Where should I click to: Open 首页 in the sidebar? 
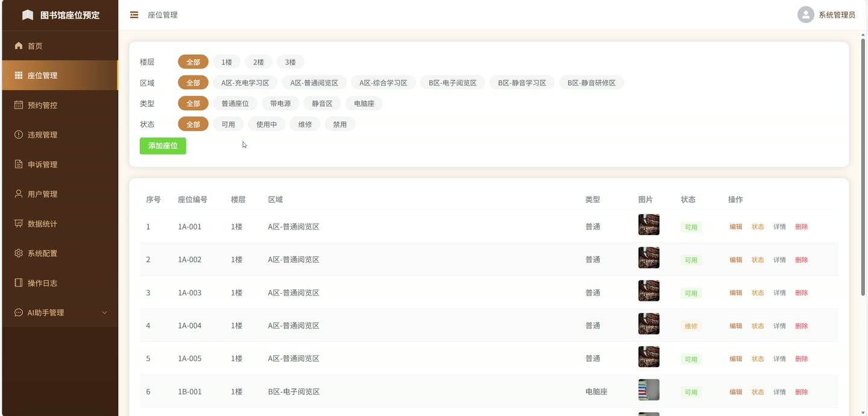coord(60,46)
